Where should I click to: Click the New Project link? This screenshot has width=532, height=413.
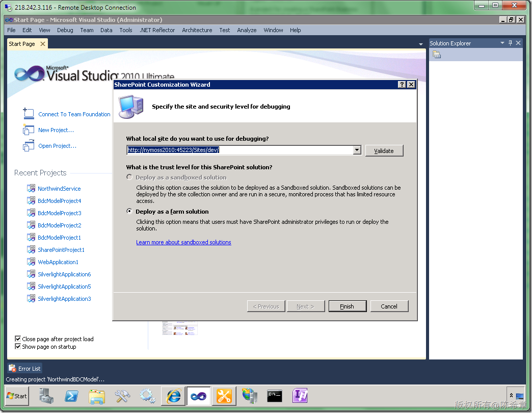click(x=56, y=130)
